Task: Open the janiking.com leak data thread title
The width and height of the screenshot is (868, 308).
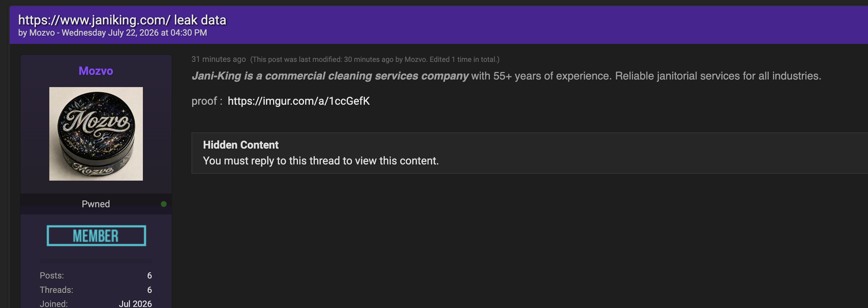Action: pos(122,20)
